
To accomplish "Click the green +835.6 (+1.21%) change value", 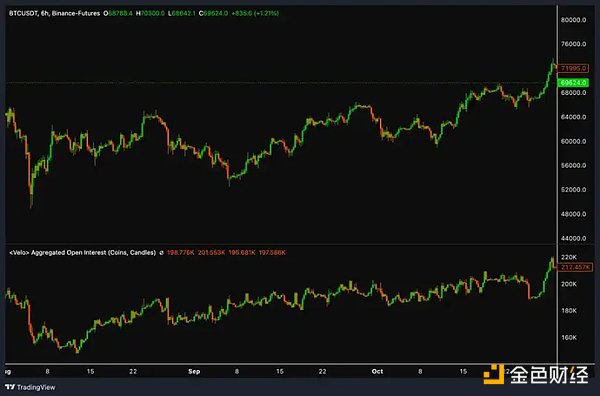I will 255,13.
